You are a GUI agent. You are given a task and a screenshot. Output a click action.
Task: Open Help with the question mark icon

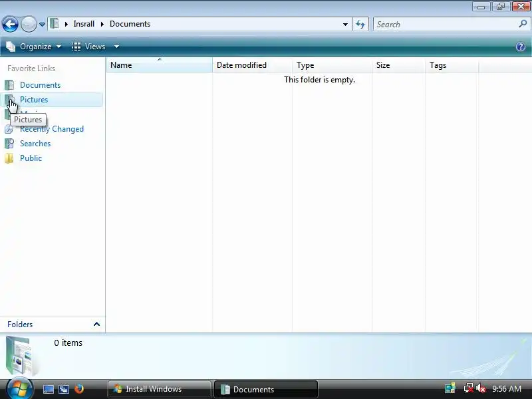(x=521, y=47)
